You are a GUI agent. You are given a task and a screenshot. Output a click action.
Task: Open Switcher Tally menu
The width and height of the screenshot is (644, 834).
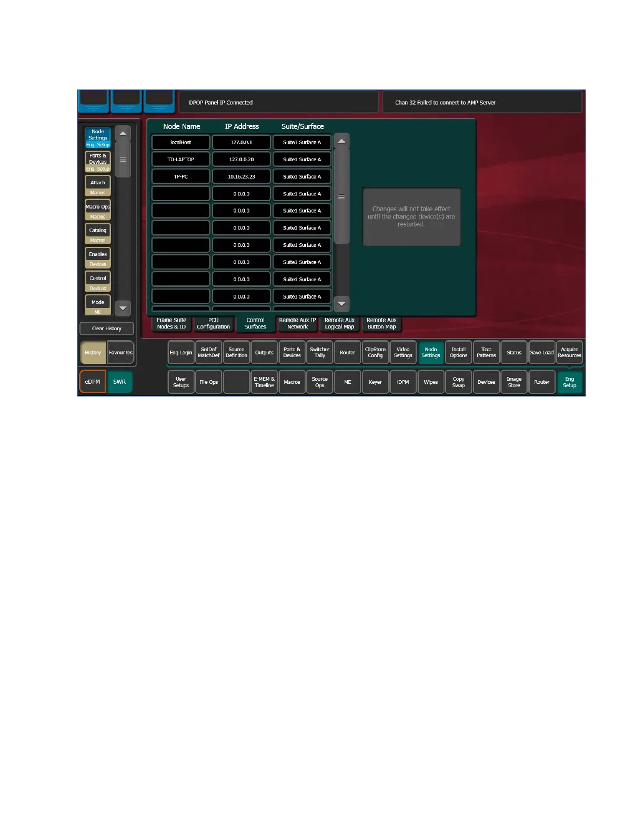320,352
